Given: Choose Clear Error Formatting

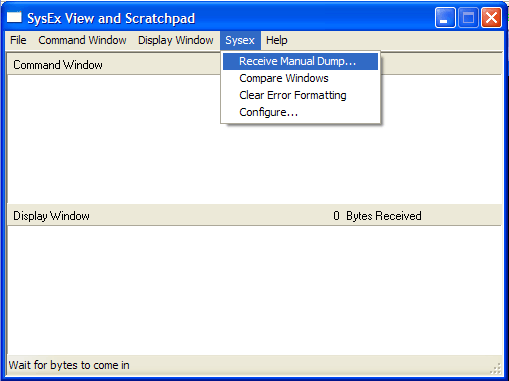Looking at the screenshot, I should [300, 95].
